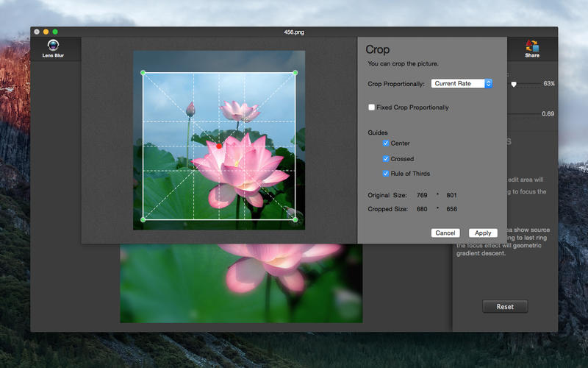Open the Lens Blur tool icon

tap(53, 46)
